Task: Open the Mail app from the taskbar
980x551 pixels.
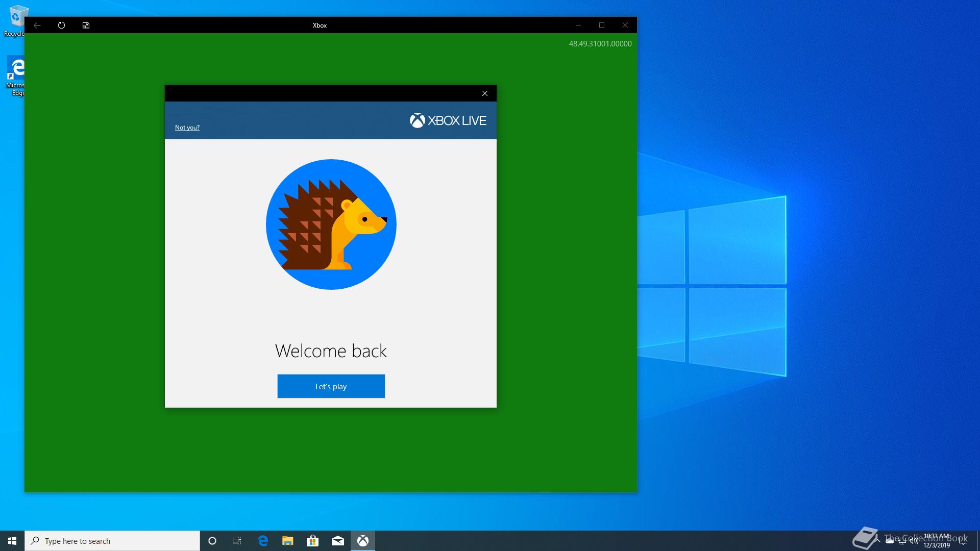Action: [337, 541]
